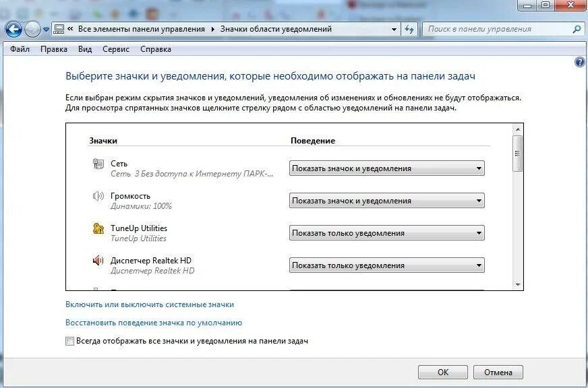The width and height of the screenshot is (588, 388).
Task: Expand the arrow between breadcrumb segments
Action: tap(212, 29)
